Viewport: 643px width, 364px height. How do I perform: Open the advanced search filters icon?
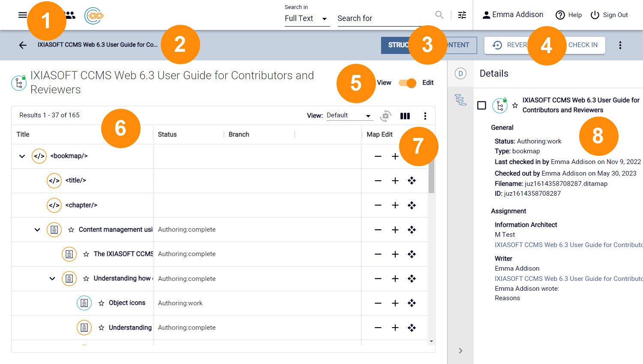462,15
